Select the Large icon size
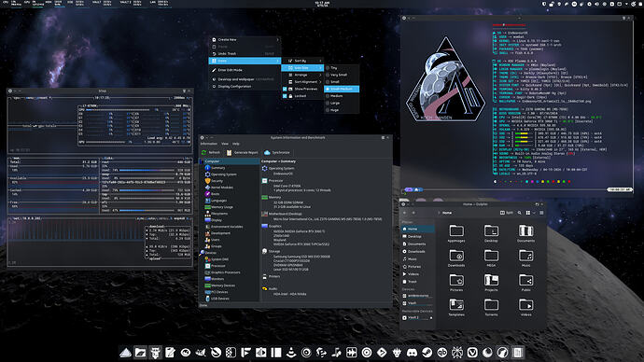The image size is (644, 362). pos(342,103)
